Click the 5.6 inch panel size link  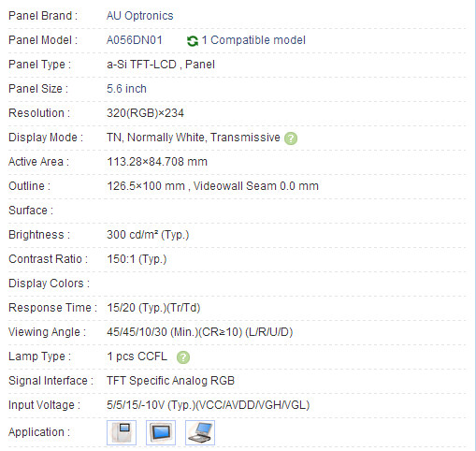[126, 89]
